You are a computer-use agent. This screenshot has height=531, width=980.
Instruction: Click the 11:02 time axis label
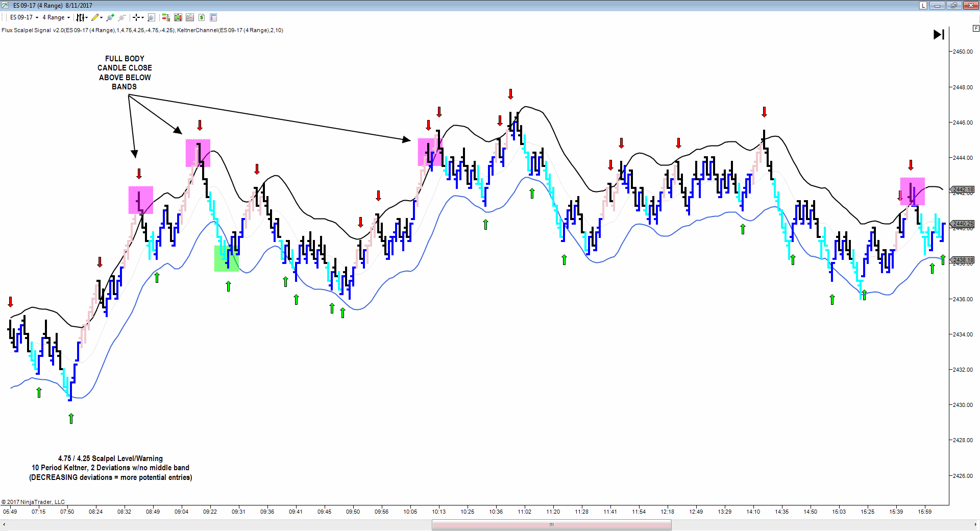[x=524, y=512]
